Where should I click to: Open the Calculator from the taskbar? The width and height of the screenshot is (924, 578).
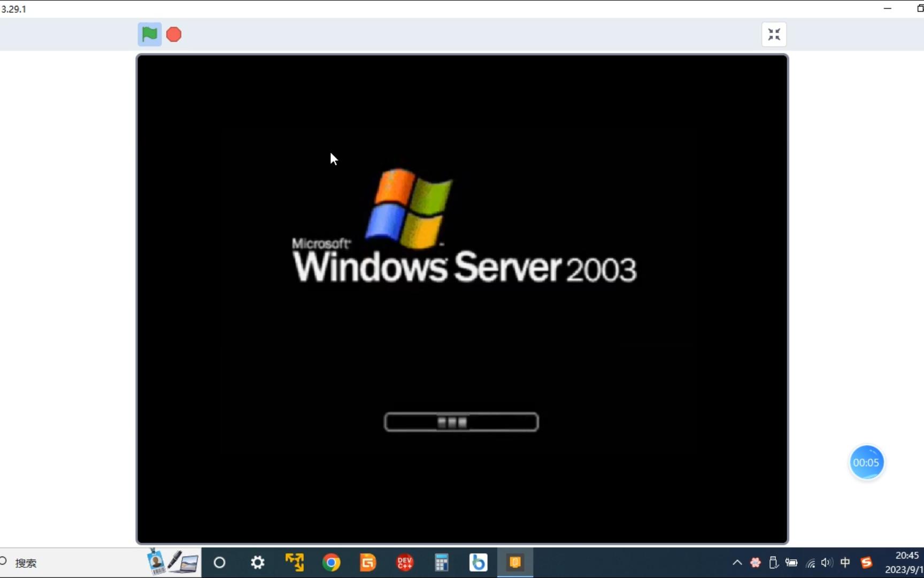point(441,562)
